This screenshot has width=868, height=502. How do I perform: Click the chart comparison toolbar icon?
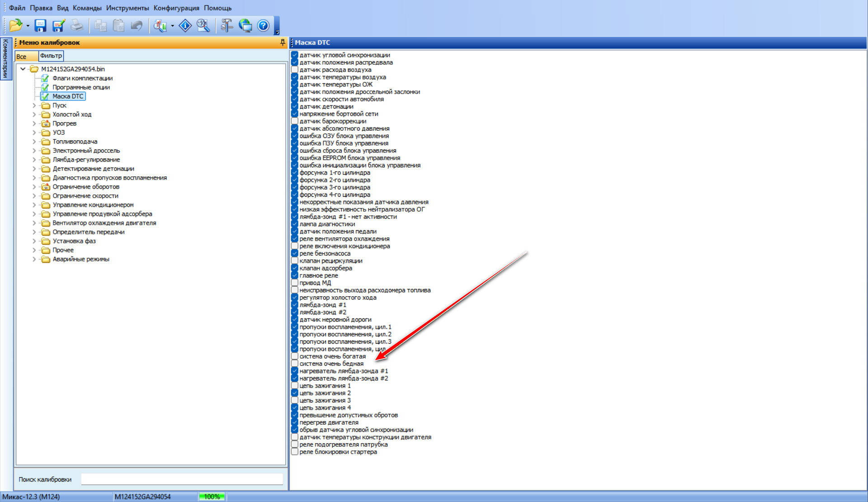[x=160, y=25]
